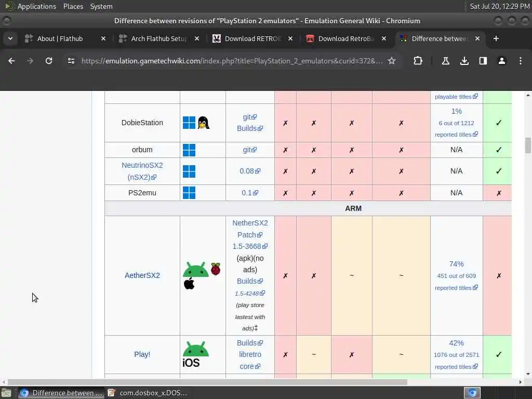Click the show desktop icon in bottom panel
Image resolution: width=532 pixels, height=399 pixels.
[6, 393]
